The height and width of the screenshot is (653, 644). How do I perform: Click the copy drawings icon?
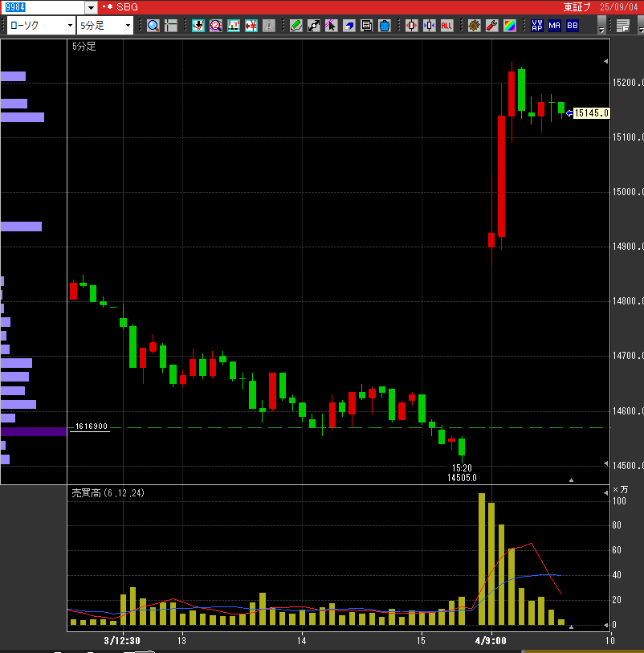click(x=367, y=26)
